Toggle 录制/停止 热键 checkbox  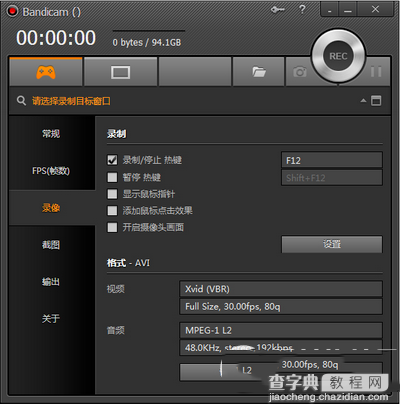tap(112, 160)
